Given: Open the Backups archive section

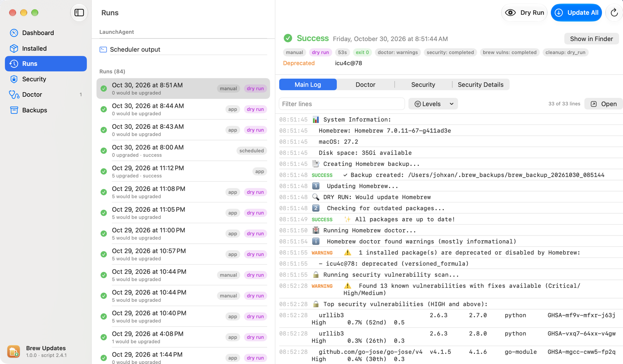Looking at the screenshot, I should click(x=46, y=110).
